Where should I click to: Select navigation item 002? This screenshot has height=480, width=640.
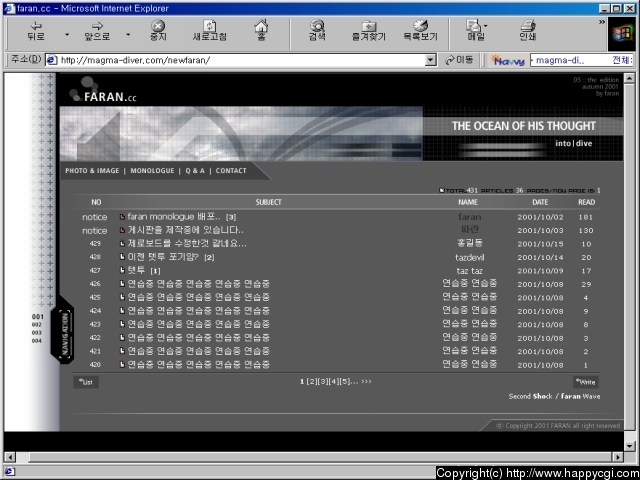click(37, 325)
